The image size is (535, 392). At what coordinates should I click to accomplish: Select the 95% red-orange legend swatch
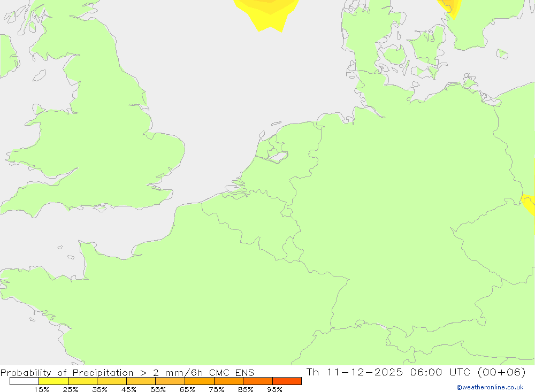[287, 381]
